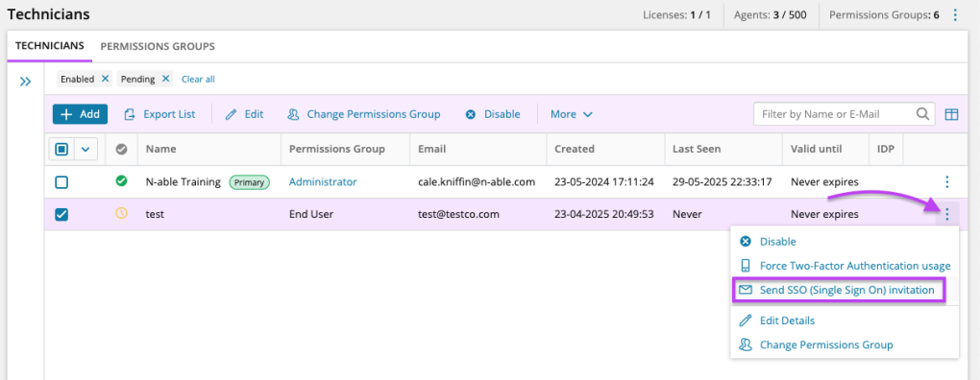Click the column layout table icon
980x380 pixels.
951,114
